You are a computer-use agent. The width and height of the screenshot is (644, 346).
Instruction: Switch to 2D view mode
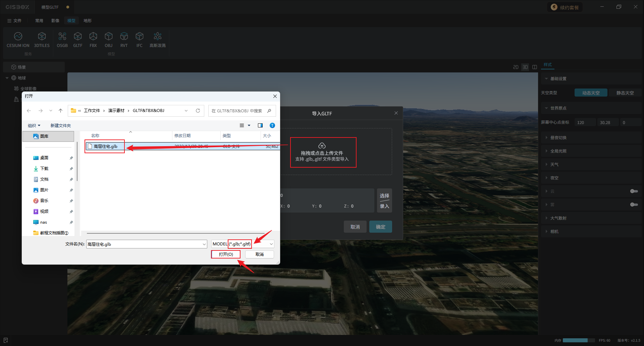(516, 67)
